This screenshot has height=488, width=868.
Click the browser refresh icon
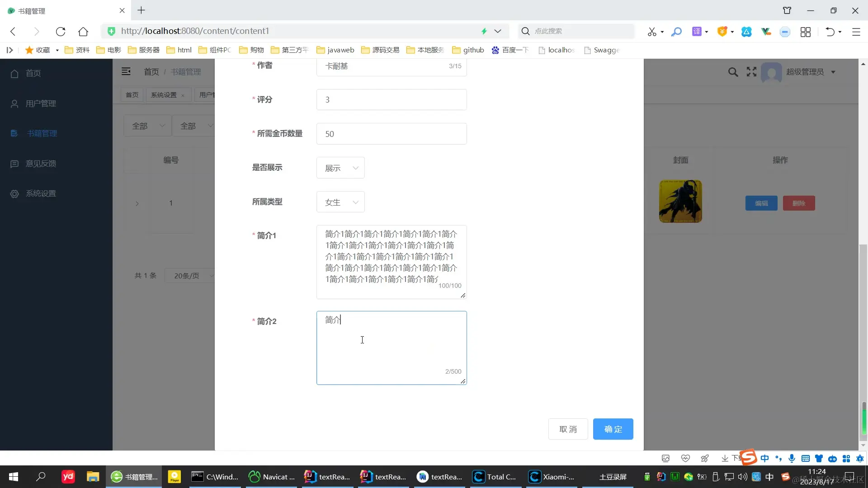point(61,31)
